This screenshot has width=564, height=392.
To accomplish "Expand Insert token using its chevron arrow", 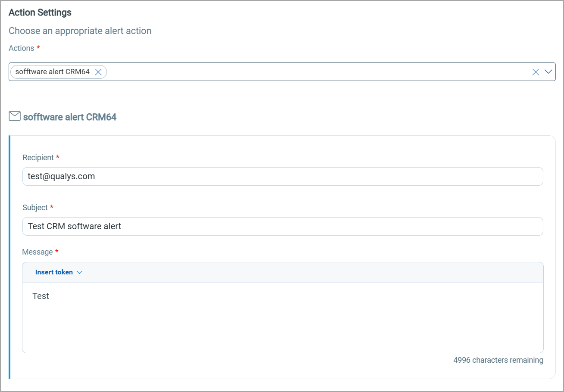I will tap(79, 272).
